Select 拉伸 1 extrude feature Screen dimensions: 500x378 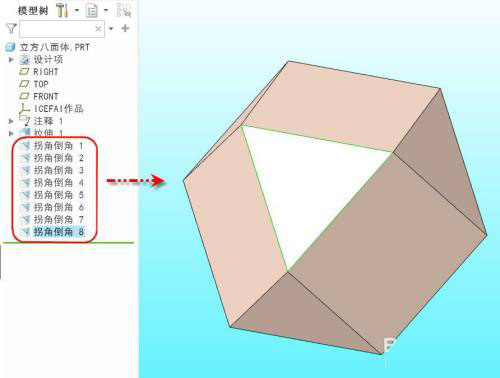(x=48, y=133)
